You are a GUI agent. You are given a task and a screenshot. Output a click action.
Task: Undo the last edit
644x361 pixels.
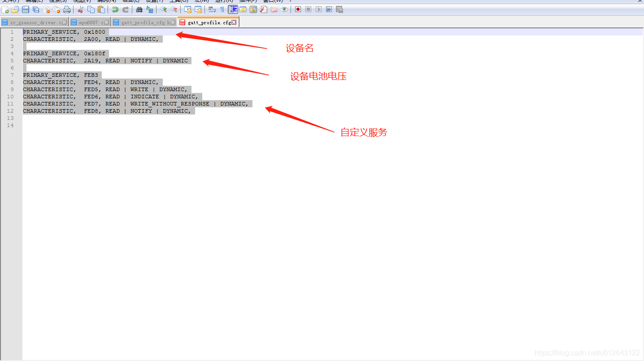pos(115,9)
